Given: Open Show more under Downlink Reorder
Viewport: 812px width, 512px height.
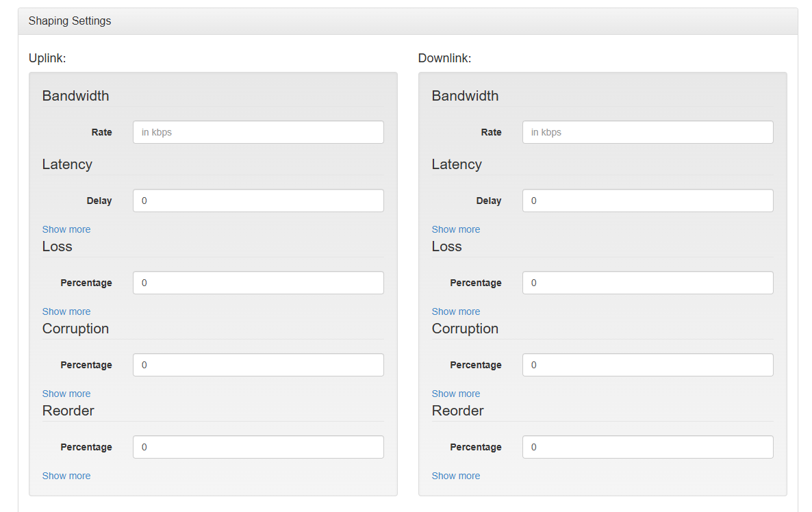Looking at the screenshot, I should pyautogui.click(x=456, y=476).
